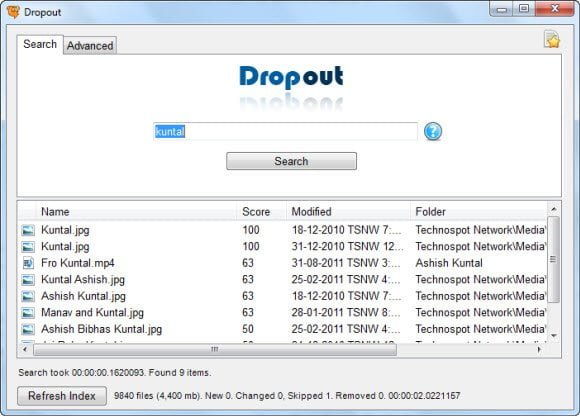The width and height of the screenshot is (580, 416).
Task: Click the vertical scrollbar thumb
Action: [553, 260]
